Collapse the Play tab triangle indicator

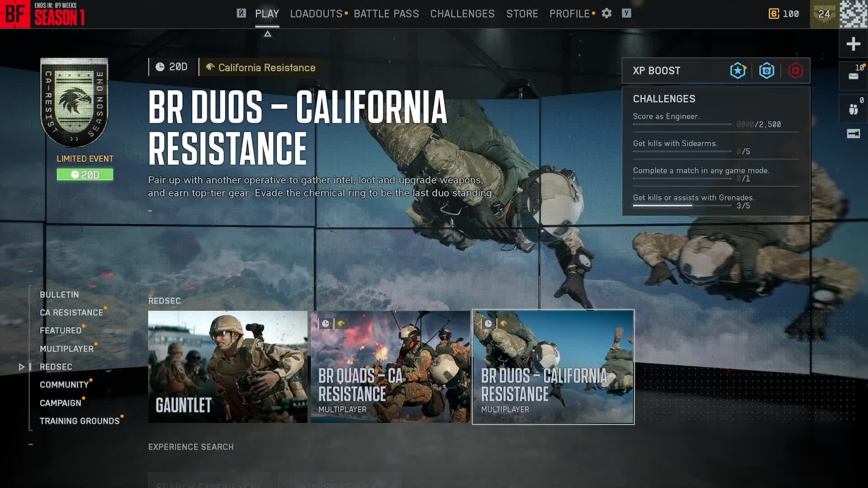(267, 34)
